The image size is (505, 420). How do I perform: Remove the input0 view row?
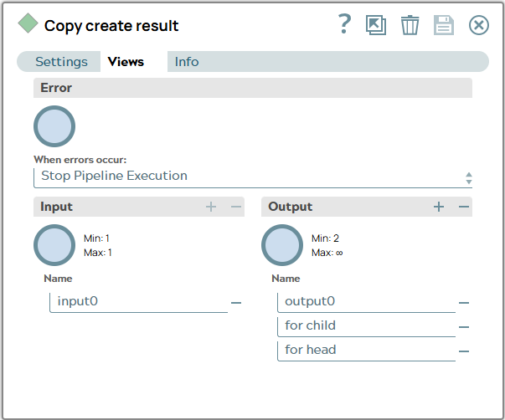pyautogui.click(x=236, y=303)
